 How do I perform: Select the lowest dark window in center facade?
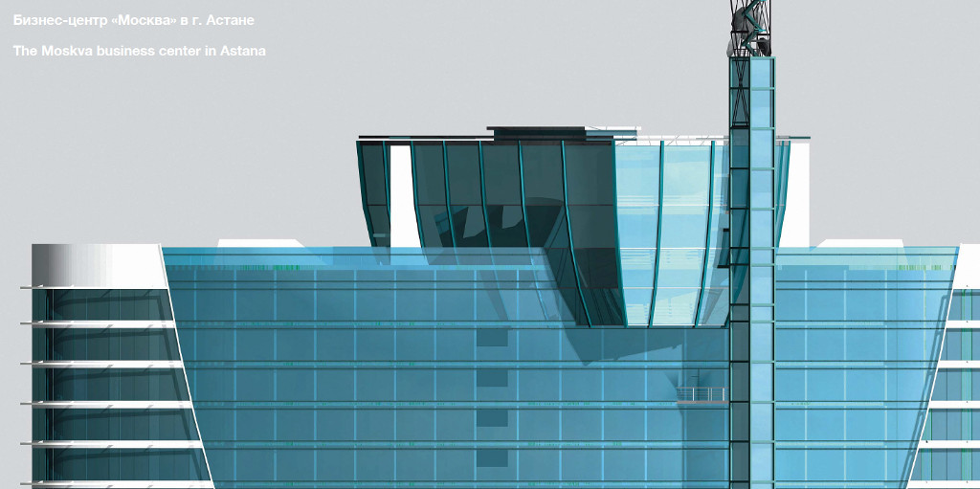tap(492, 458)
